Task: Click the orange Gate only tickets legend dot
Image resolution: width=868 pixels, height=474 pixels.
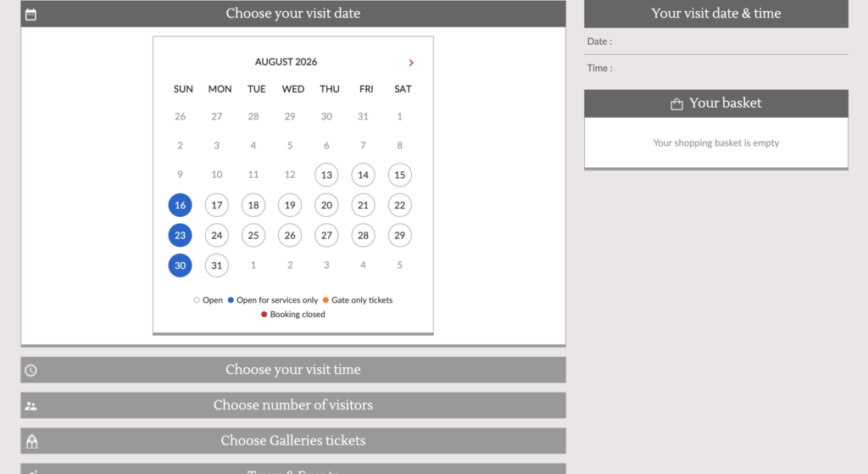Action: pyautogui.click(x=325, y=300)
